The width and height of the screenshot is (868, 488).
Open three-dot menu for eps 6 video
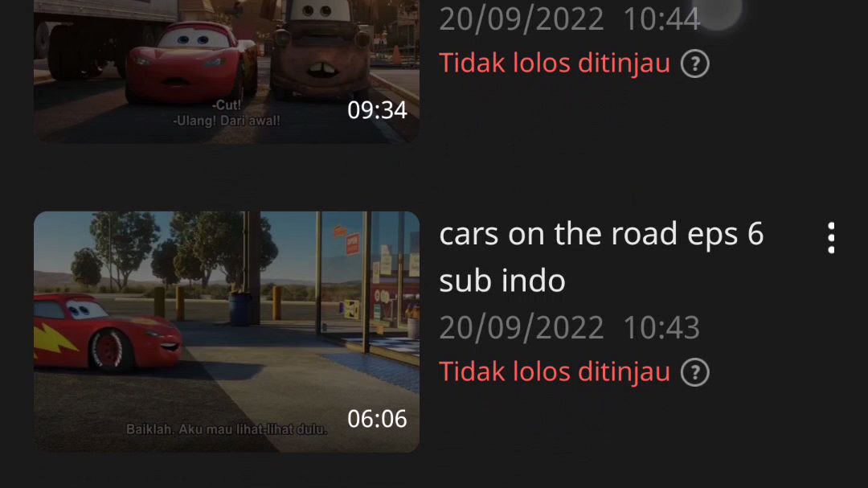pos(831,238)
